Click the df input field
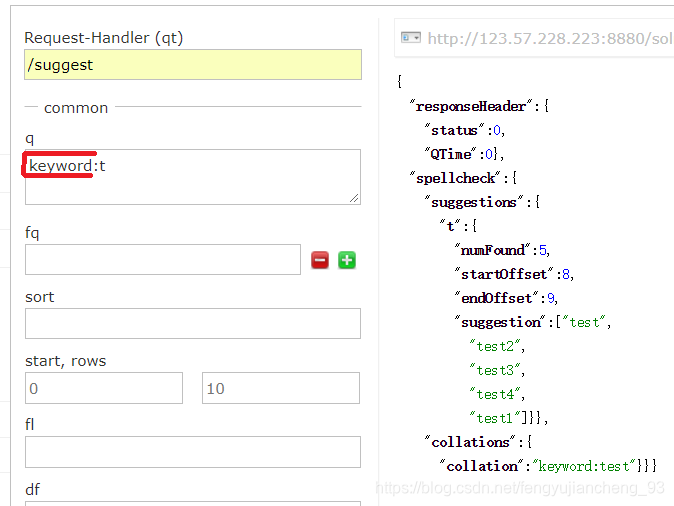674x506 pixels. [193, 503]
